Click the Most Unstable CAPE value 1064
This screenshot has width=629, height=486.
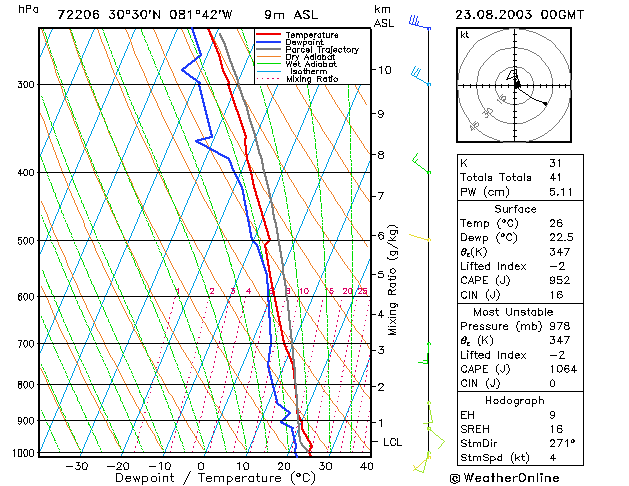563,369
